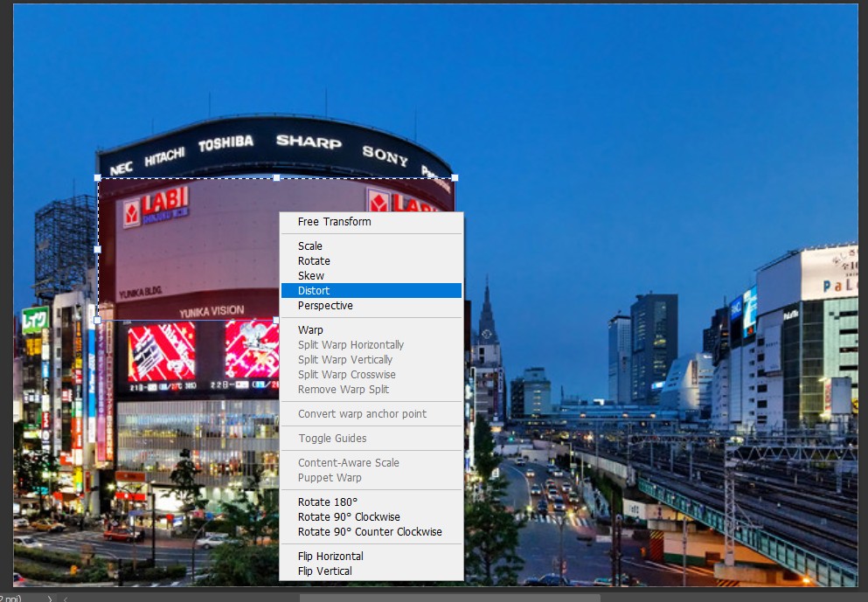Image resolution: width=868 pixels, height=602 pixels.
Task: Click the left-middle transform handle
Action: pyautogui.click(x=98, y=250)
